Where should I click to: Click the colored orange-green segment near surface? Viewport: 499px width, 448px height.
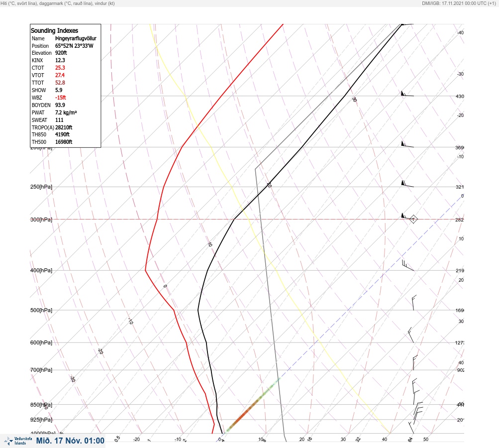(x=253, y=405)
